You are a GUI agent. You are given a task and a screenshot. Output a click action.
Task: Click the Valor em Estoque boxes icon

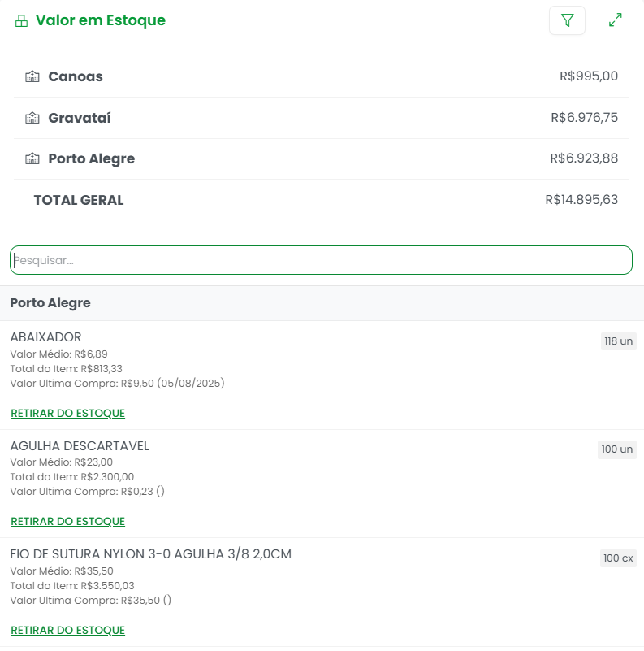[x=21, y=21]
